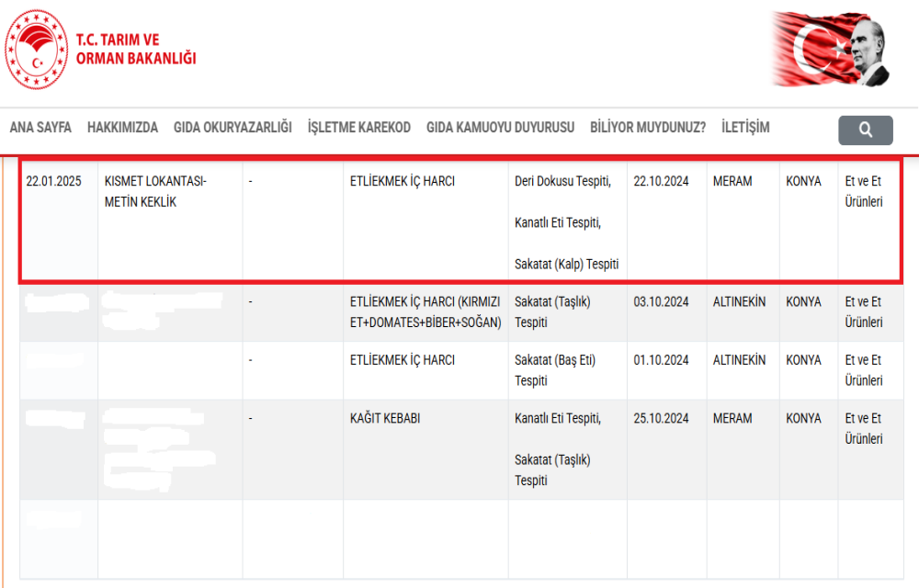Screen dimensions: 919x588
Task: Click the KIRMIZI ET+DOMATES+BİBER+SOĞAN product entry
Action: point(425,312)
